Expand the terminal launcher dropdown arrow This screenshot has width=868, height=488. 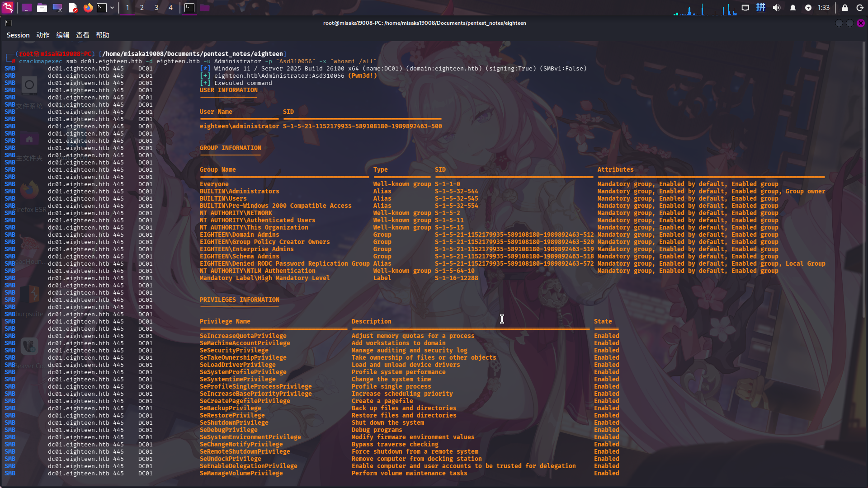click(112, 8)
